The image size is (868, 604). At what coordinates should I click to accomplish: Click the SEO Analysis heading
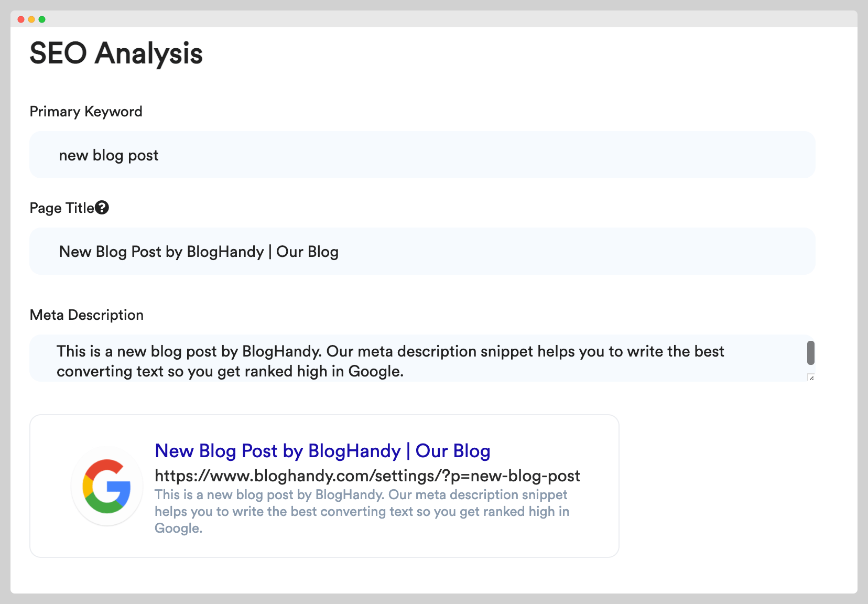click(x=116, y=53)
